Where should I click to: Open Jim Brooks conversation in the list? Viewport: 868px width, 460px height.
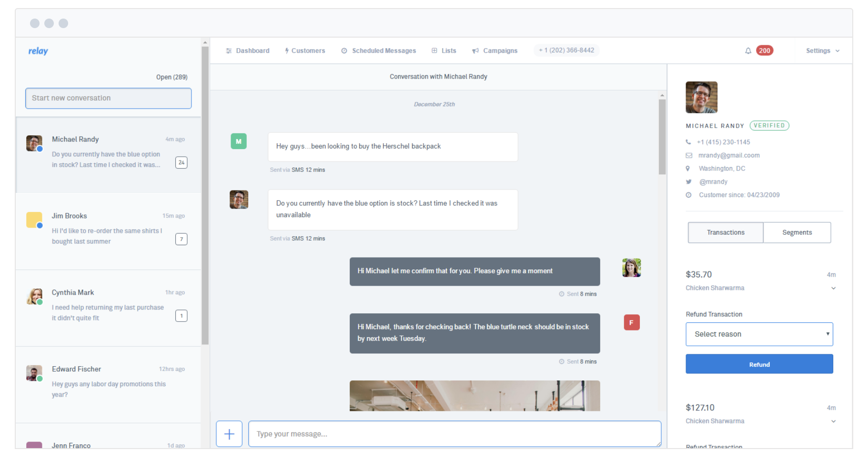(x=109, y=231)
